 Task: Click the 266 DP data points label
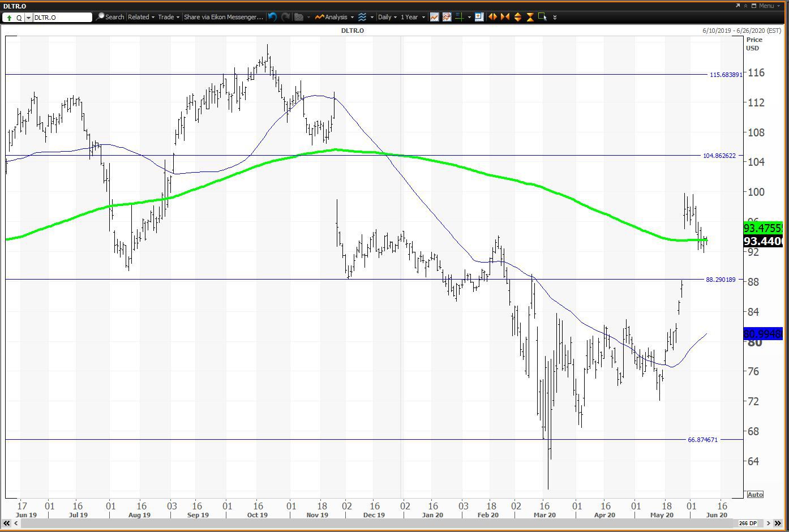click(x=748, y=524)
